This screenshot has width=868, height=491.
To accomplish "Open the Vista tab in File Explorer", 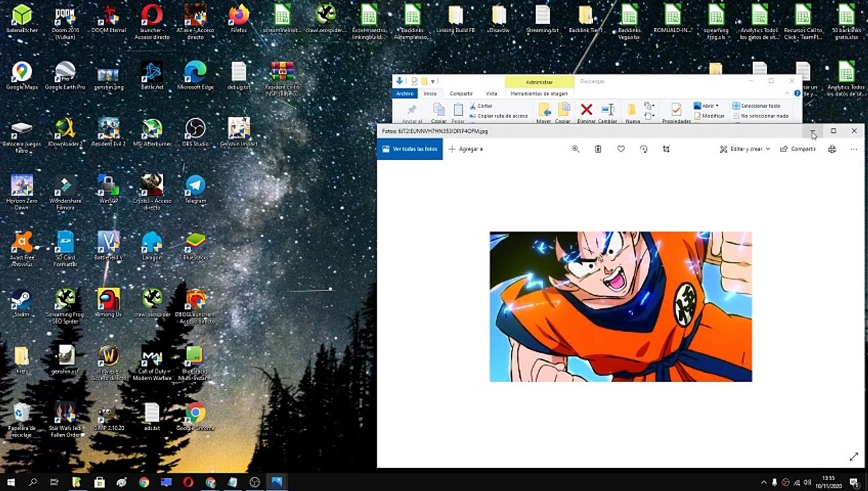I will pos(491,93).
